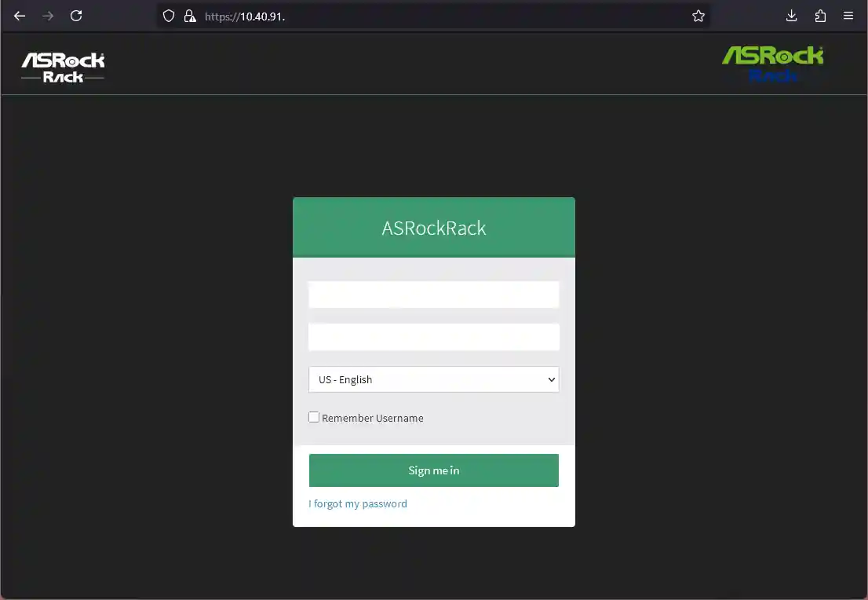Click the white ASRock Rack logo
Screen dimensions: 868x600
[63, 68]
